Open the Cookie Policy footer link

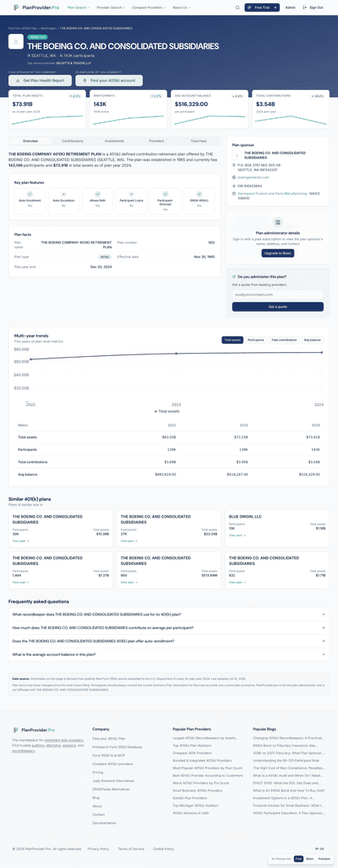163,849
